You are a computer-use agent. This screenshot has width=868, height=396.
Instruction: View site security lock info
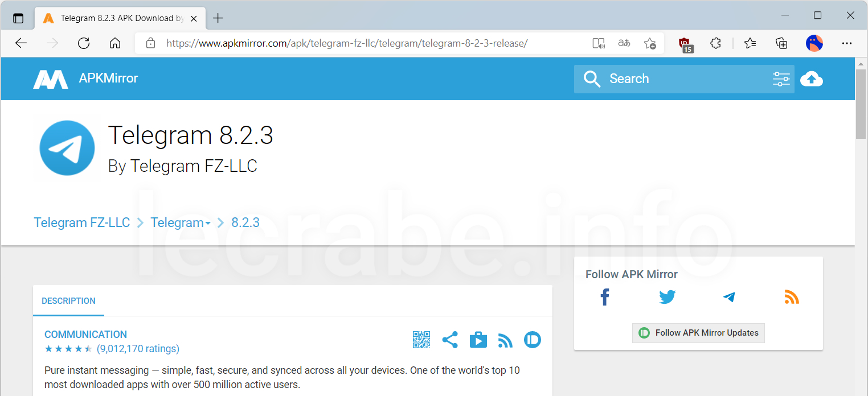150,43
